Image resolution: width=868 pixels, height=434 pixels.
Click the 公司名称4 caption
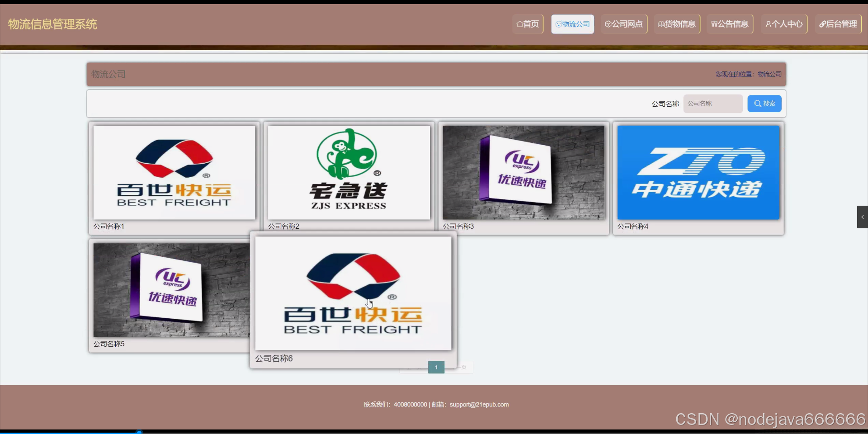click(633, 226)
